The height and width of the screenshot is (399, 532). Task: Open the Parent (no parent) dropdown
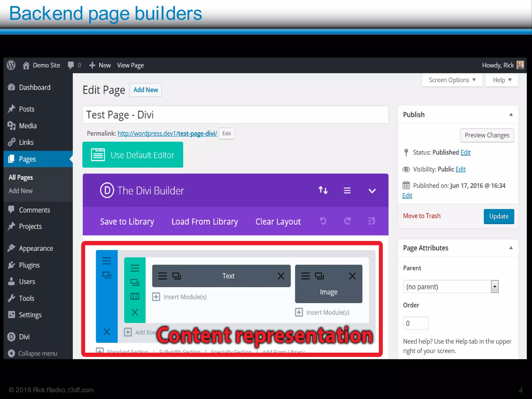click(451, 287)
